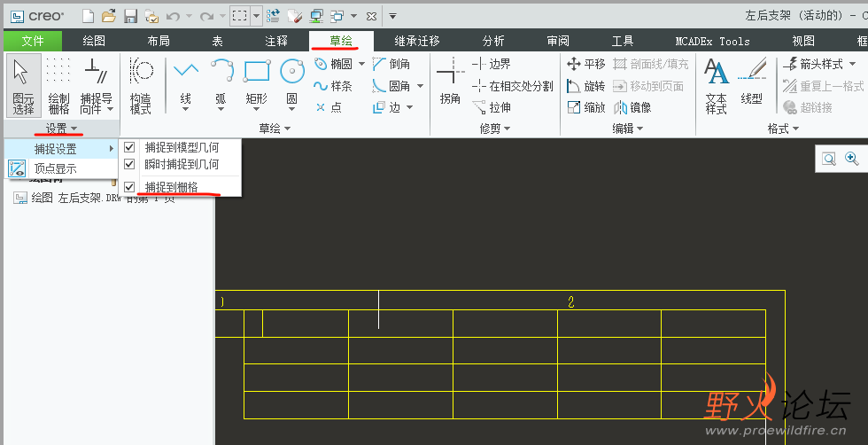Open the 文件 menu tab
Viewport: 868px width, 445px height.
point(33,41)
